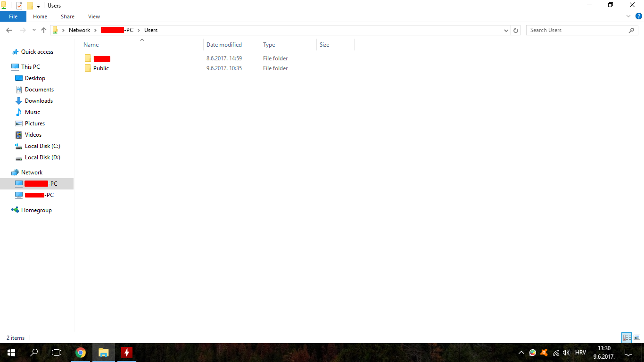
Task: Open Desktop in the navigation pane
Action: point(35,78)
